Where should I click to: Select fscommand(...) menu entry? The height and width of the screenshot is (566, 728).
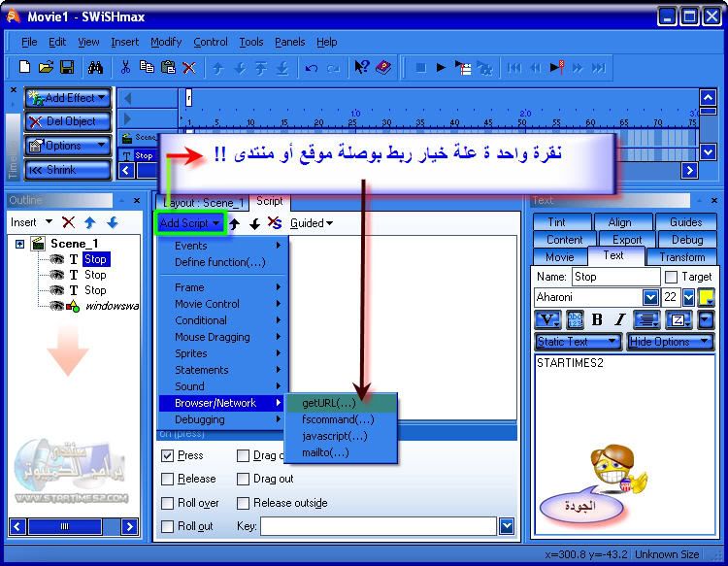[342, 419]
